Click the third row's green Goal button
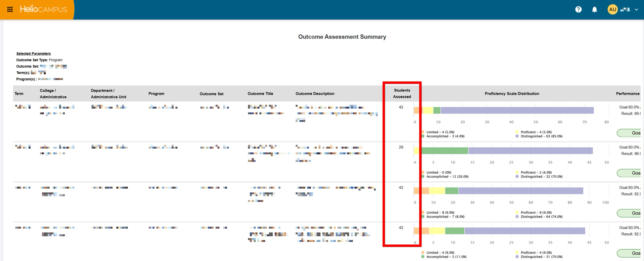The width and height of the screenshot is (644, 261). [629, 213]
